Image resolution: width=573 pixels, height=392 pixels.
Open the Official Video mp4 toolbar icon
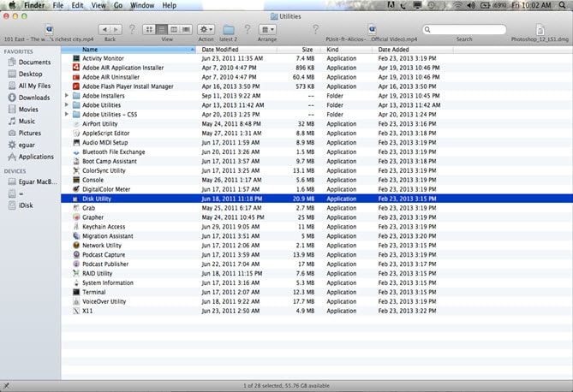[x=372, y=30]
